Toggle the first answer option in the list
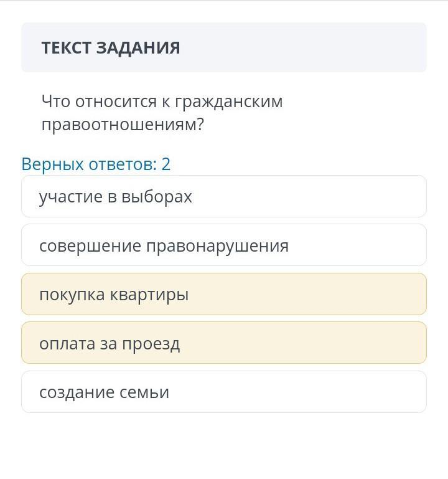The height and width of the screenshot is (479, 448). (223, 197)
